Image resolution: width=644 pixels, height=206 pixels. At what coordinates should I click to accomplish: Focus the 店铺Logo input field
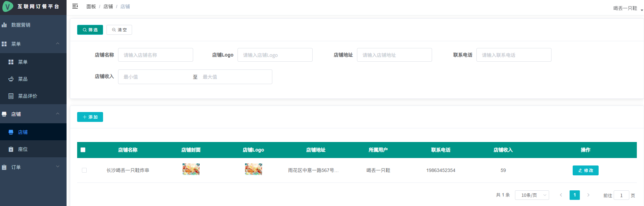pyautogui.click(x=275, y=55)
